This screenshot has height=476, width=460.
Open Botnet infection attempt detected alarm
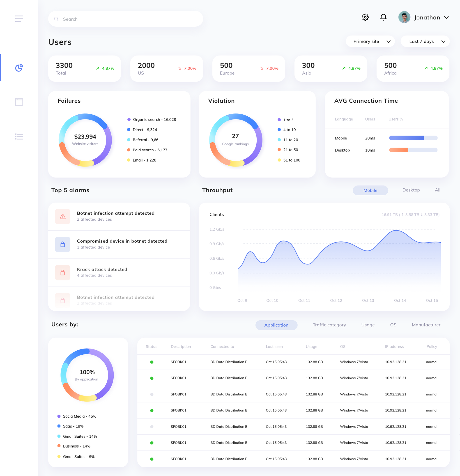click(115, 213)
